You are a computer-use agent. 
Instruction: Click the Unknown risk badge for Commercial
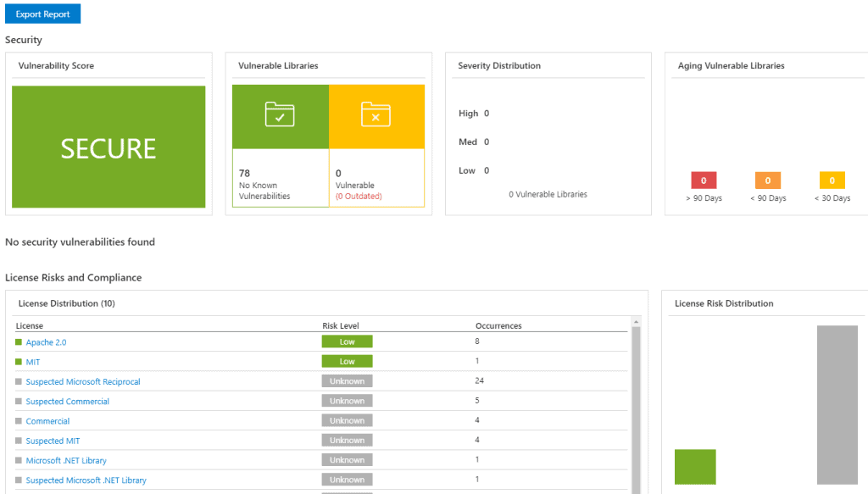point(347,419)
